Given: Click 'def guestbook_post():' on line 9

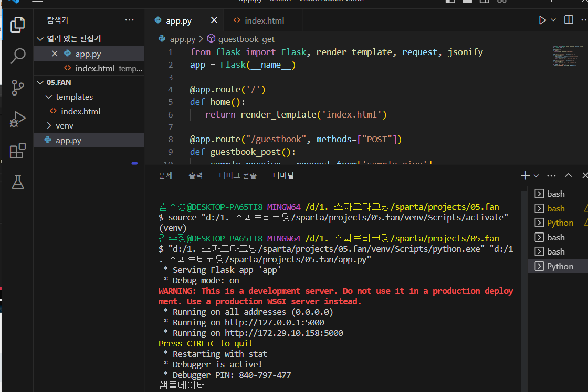Looking at the screenshot, I should pyautogui.click(x=243, y=152).
